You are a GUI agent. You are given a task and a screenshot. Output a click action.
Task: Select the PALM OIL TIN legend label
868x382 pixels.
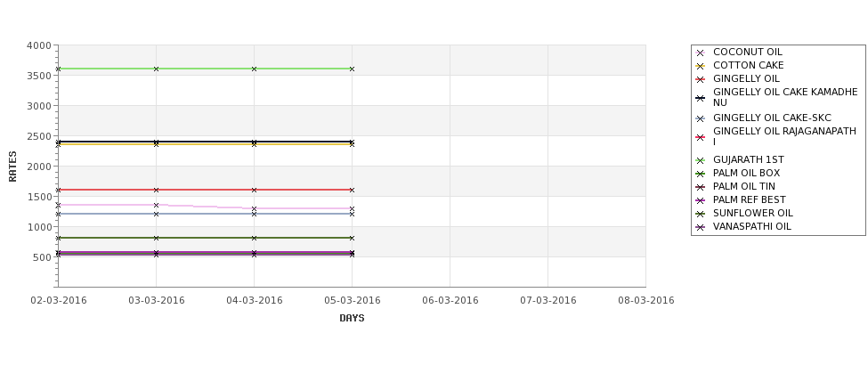tap(744, 187)
